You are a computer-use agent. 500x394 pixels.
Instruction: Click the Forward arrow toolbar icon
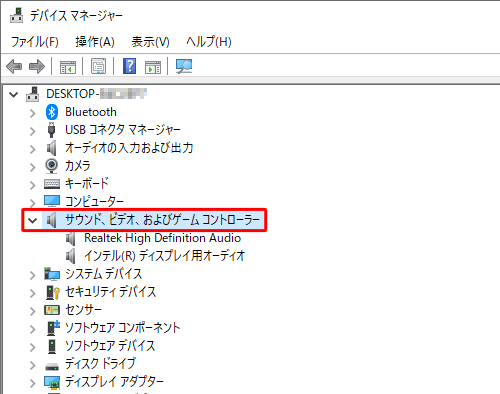[37, 66]
